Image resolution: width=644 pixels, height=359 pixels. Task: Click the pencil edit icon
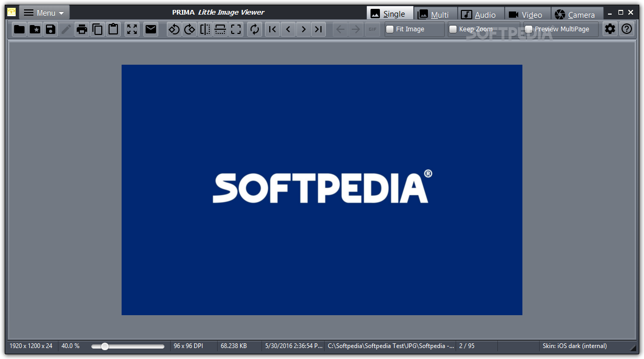tap(66, 29)
